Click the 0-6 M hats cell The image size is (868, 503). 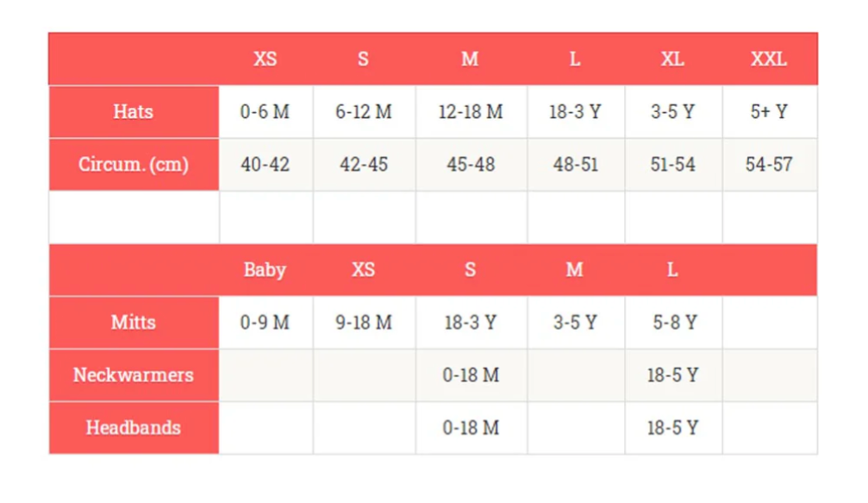point(265,112)
